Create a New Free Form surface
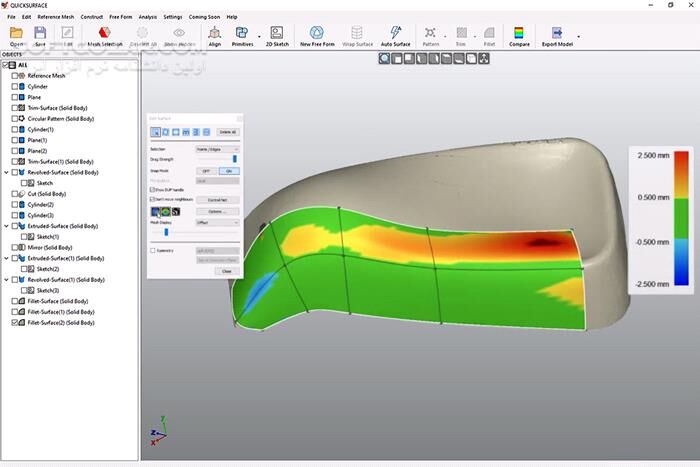The image size is (700, 467). pyautogui.click(x=316, y=35)
